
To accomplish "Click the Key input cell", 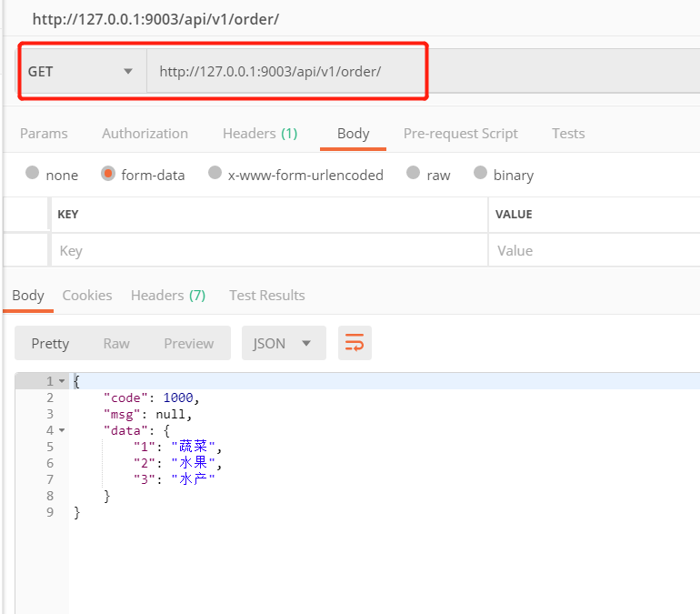I will pyautogui.click(x=270, y=250).
